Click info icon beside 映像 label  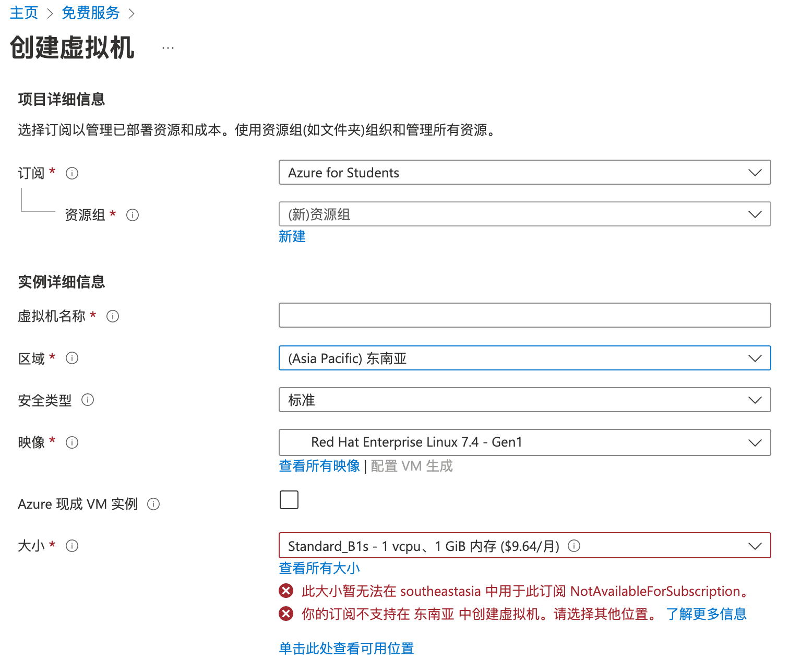point(72,442)
